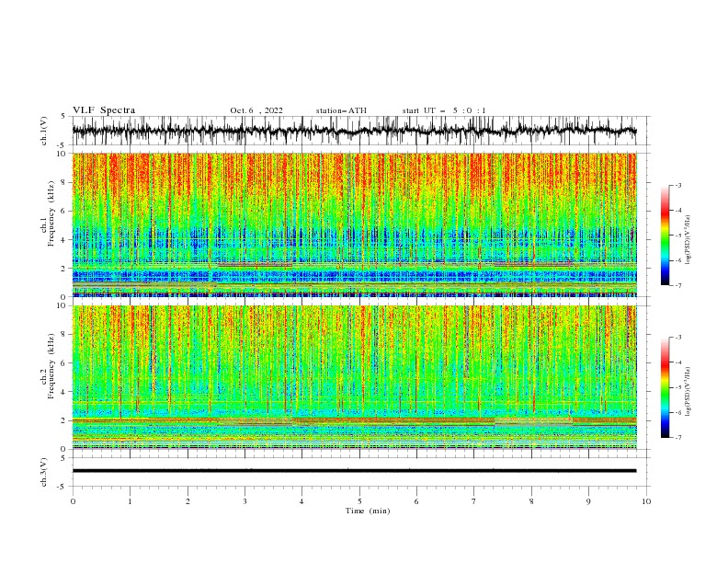This screenshot has height=563, width=728.
Task: Click the ch.3(V) axis label
Action: 44,472
